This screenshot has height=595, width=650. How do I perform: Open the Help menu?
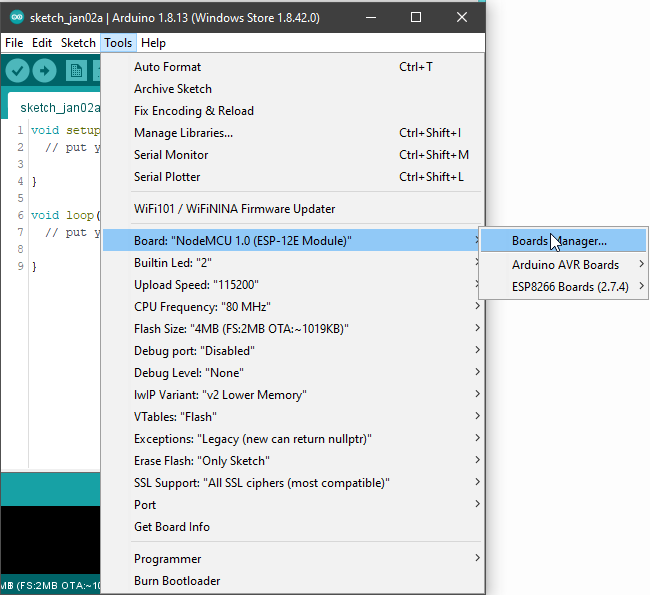(153, 43)
